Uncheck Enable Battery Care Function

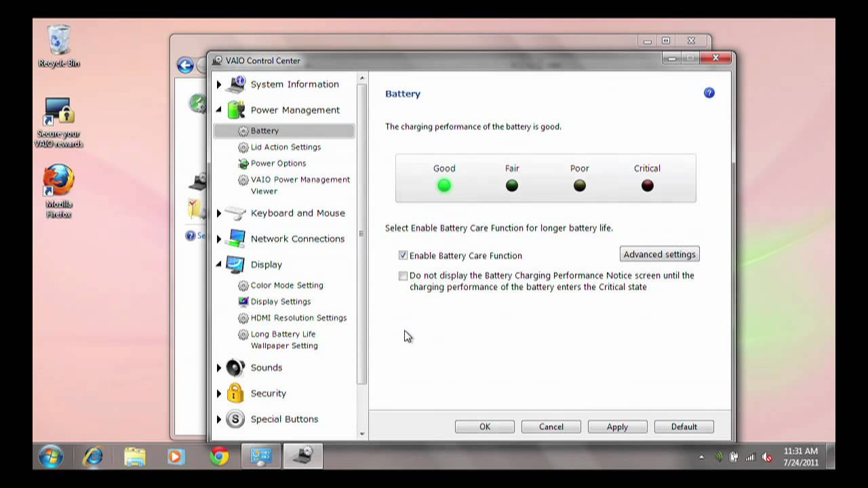click(403, 256)
